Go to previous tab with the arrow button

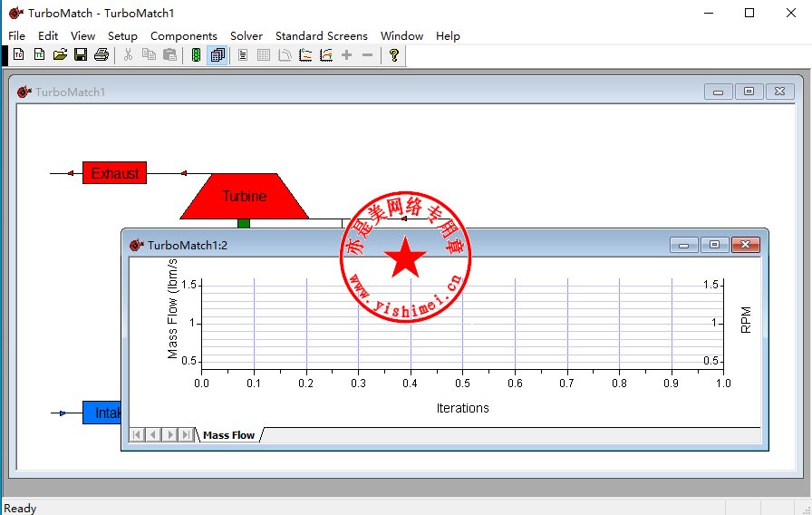coord(153,434)
